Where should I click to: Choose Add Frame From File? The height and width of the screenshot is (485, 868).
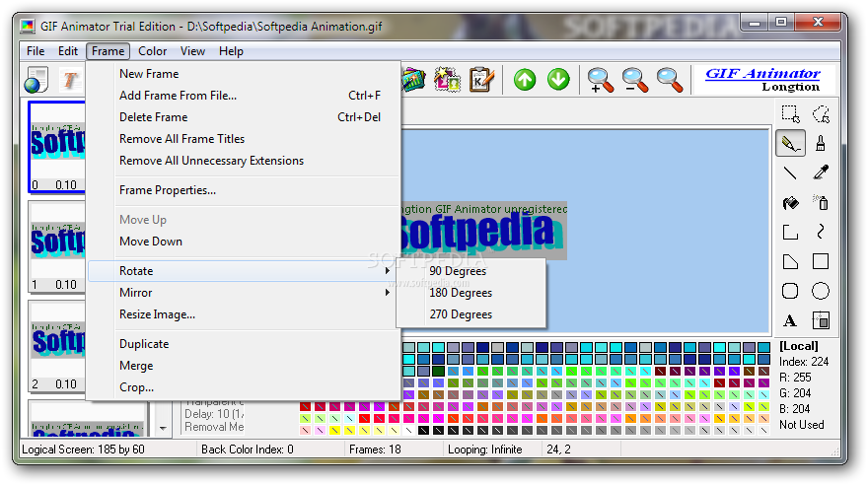(x=243, y=95)
